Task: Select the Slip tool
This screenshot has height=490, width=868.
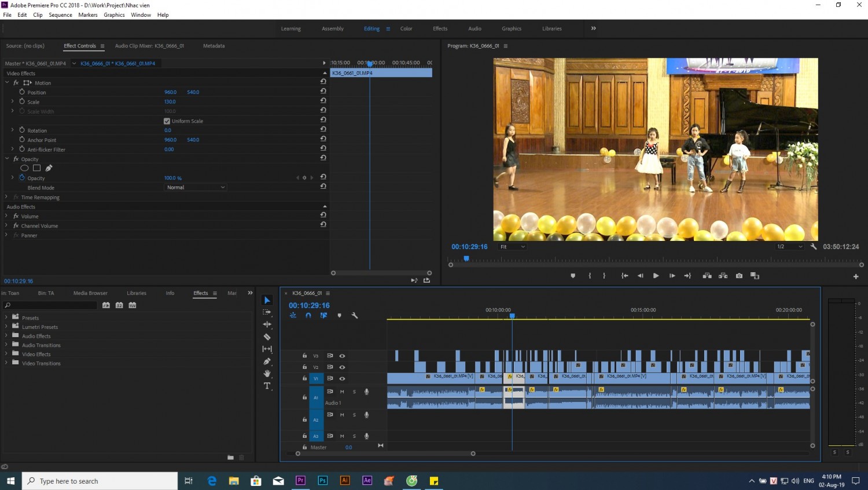Action: coord(267,349)
